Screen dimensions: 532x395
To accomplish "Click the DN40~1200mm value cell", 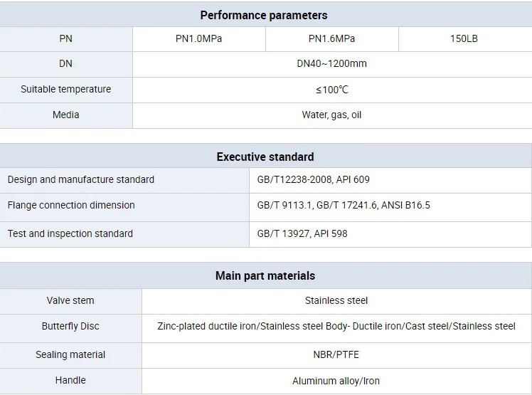I will click(x=331, y=63).
